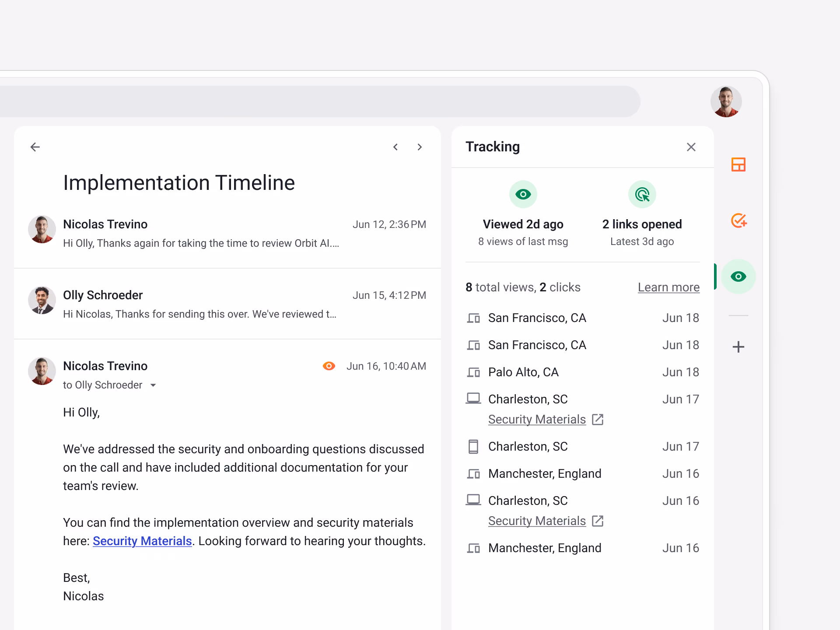The height and width of the screenshot is (630, 840).
Task: Open the Learn more link
Action: coord(668,287)
